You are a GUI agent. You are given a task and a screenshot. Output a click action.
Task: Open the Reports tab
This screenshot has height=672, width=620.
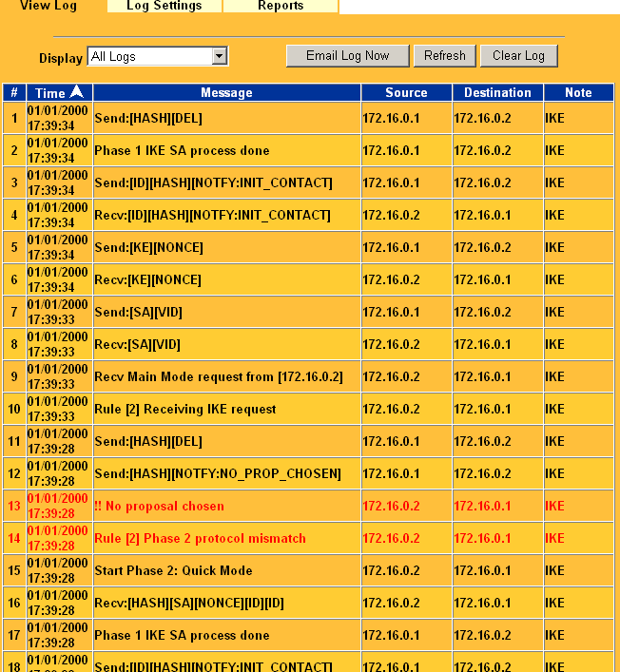pos(281,6)
